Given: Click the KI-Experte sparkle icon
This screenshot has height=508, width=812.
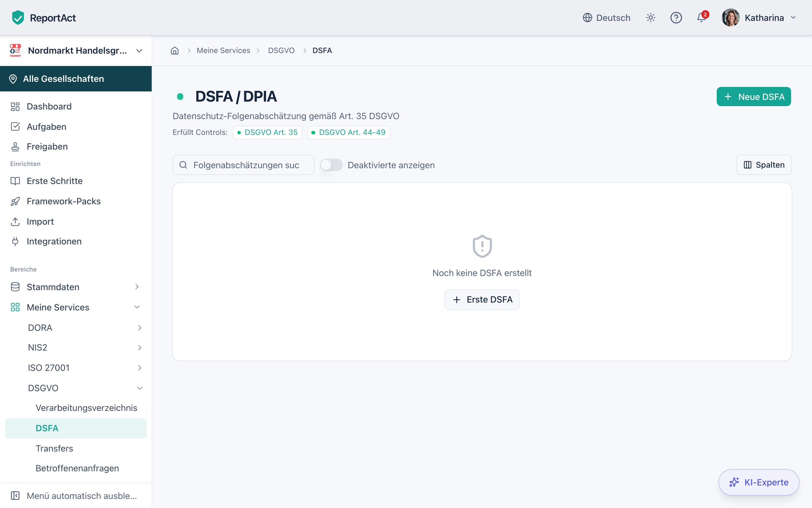Looking at the screenshot, I should (x=734, y=482).
